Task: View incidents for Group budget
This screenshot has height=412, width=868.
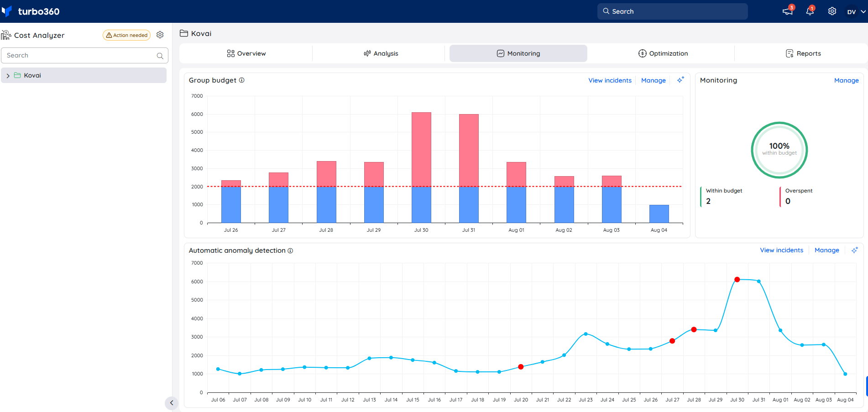Action: [x=610, y=80]
